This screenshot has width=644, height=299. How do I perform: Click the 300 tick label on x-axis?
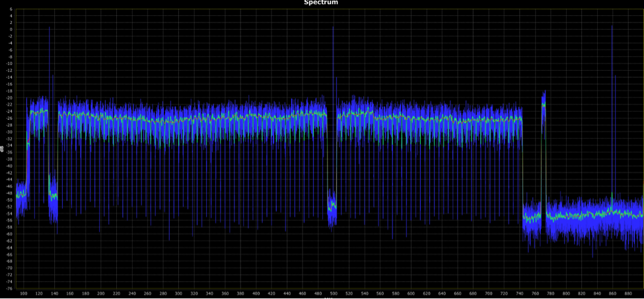tap(178, 293)
